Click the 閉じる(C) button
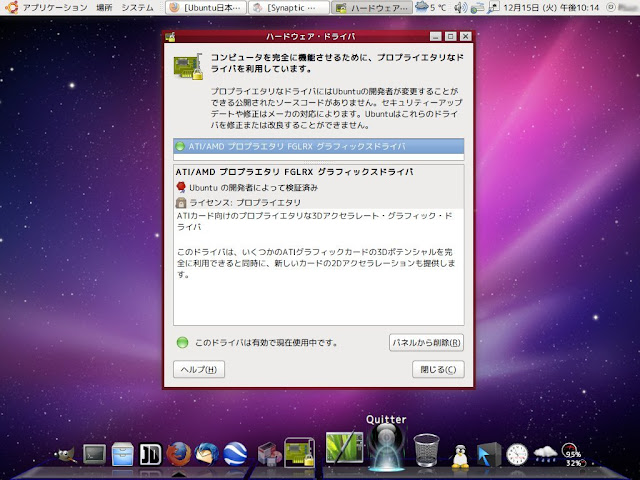The width and height of the screenshot is (640, 480). click(438, 369)
